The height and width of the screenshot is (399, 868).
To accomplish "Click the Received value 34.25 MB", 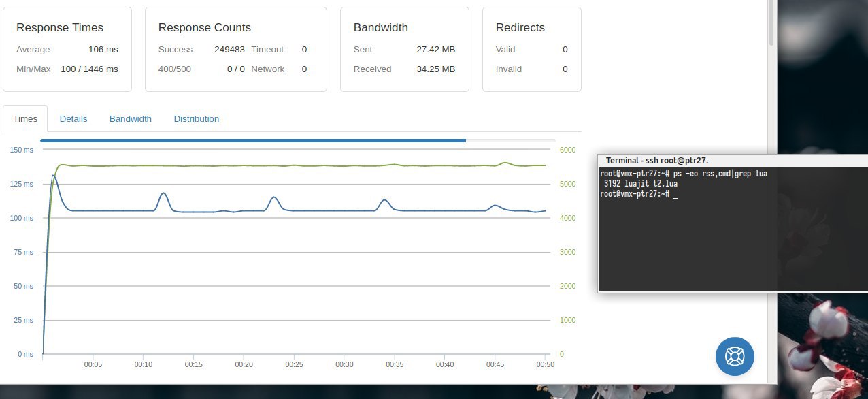I will 436,69.
